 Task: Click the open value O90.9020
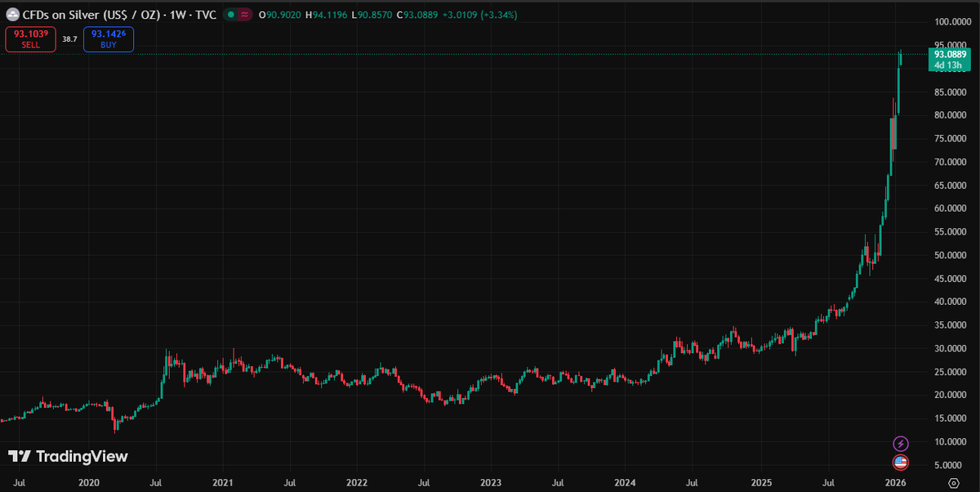pyautogui.click(x=280, y=15)
